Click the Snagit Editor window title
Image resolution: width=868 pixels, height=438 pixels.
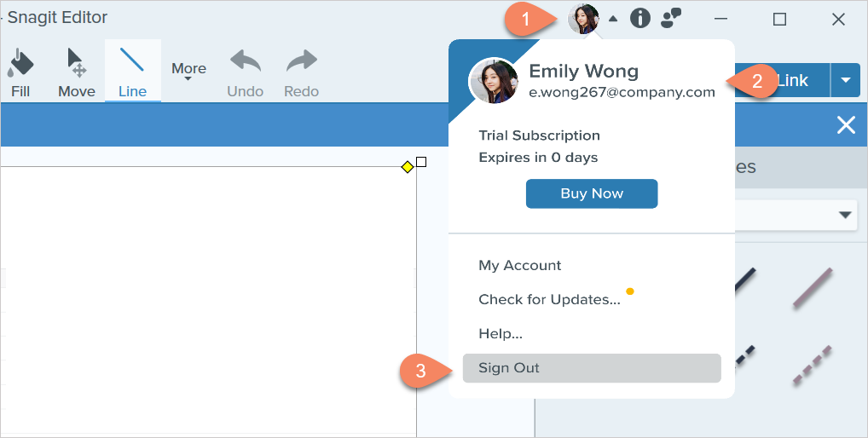pyautogui.click(x=57, y=17)
